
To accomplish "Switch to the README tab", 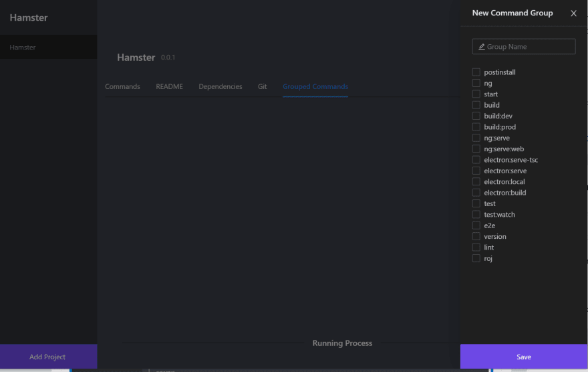I will point(169,86).
